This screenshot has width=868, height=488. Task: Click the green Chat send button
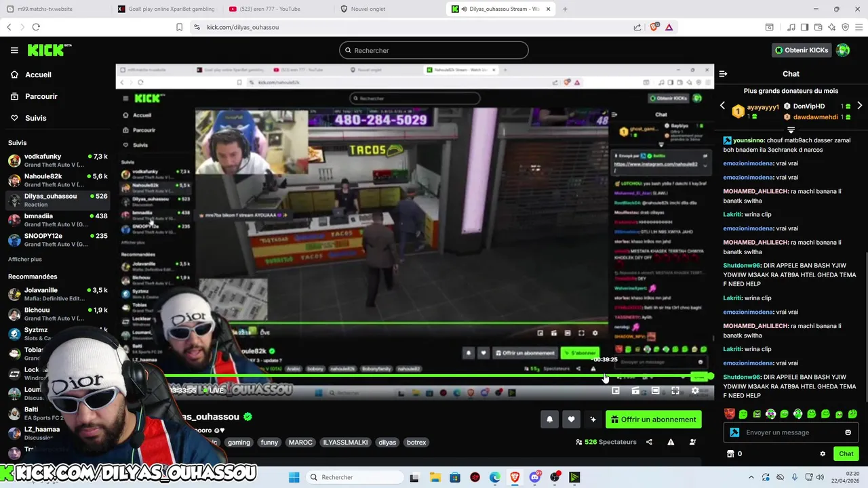click(846, 454)
